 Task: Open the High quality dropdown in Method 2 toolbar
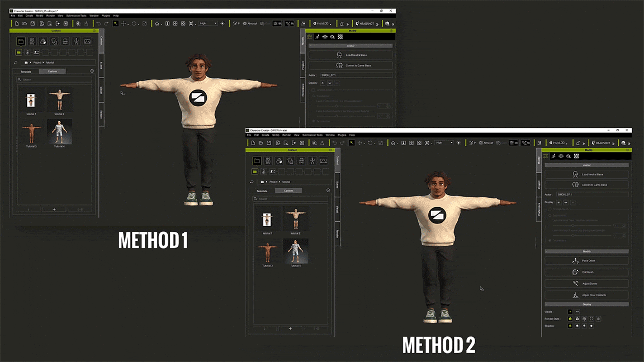(x=444, y=143)
